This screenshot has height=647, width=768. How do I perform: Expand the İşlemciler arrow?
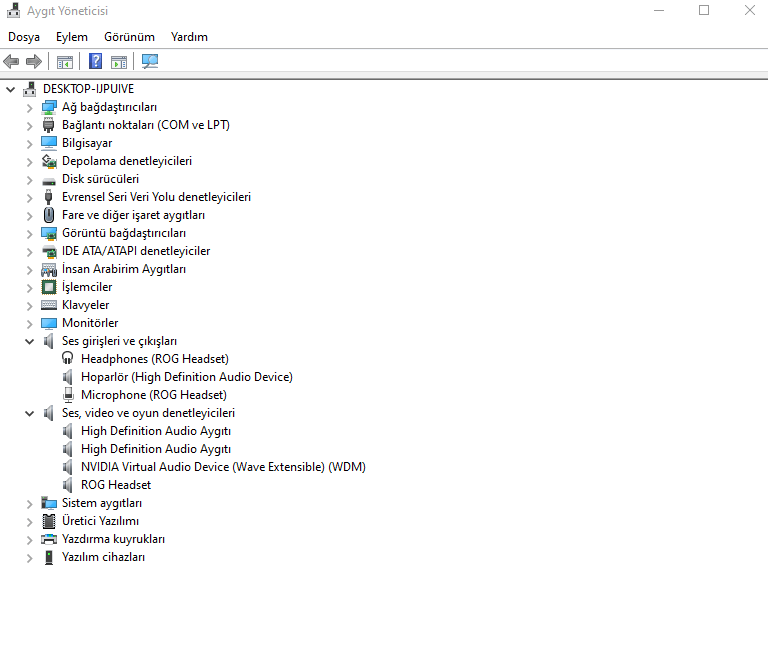29,288
